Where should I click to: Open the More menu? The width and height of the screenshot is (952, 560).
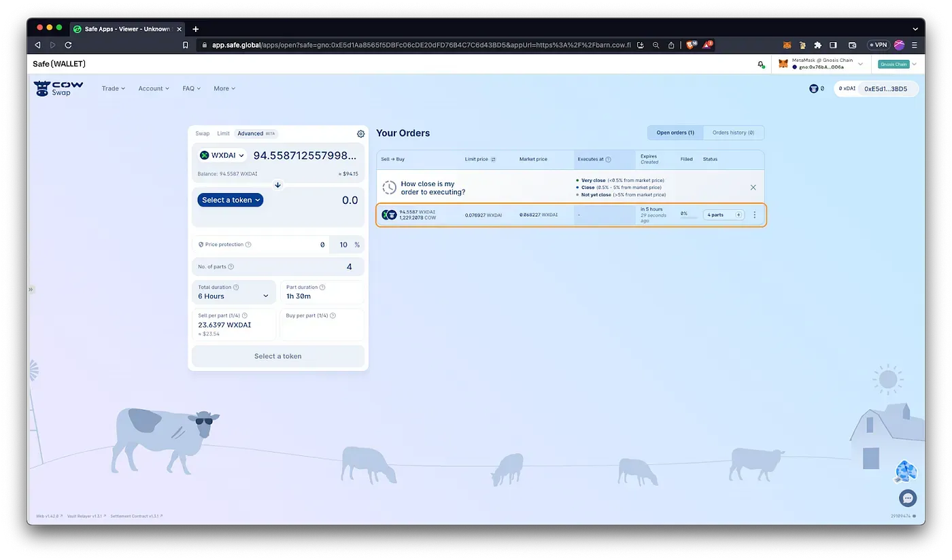(224, 88)
